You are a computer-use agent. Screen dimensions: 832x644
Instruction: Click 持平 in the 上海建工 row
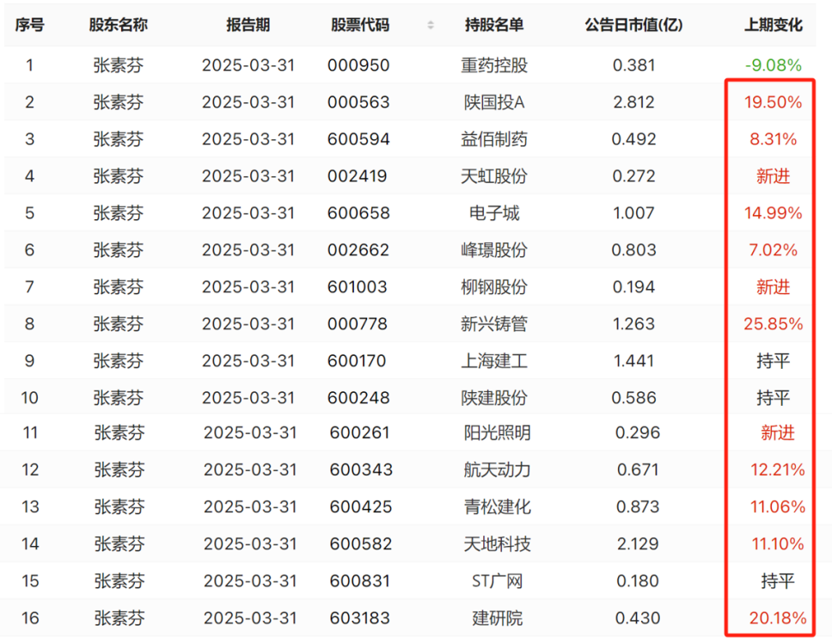click(773, 361)
